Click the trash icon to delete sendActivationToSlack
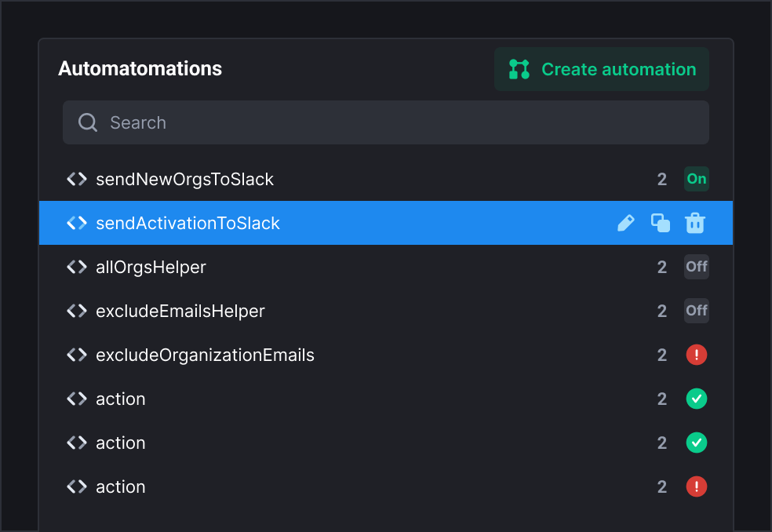This screenshot has width=772, height=532. [695, 223]
